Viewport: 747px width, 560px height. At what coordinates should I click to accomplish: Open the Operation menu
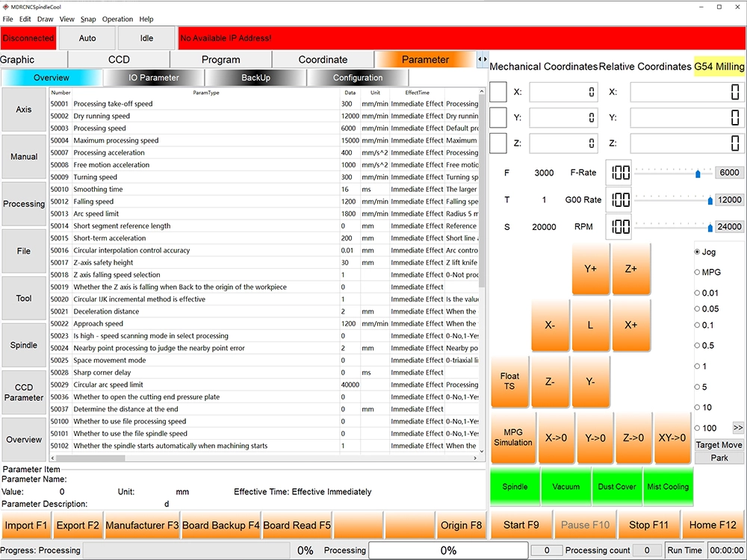coord(117,19)
